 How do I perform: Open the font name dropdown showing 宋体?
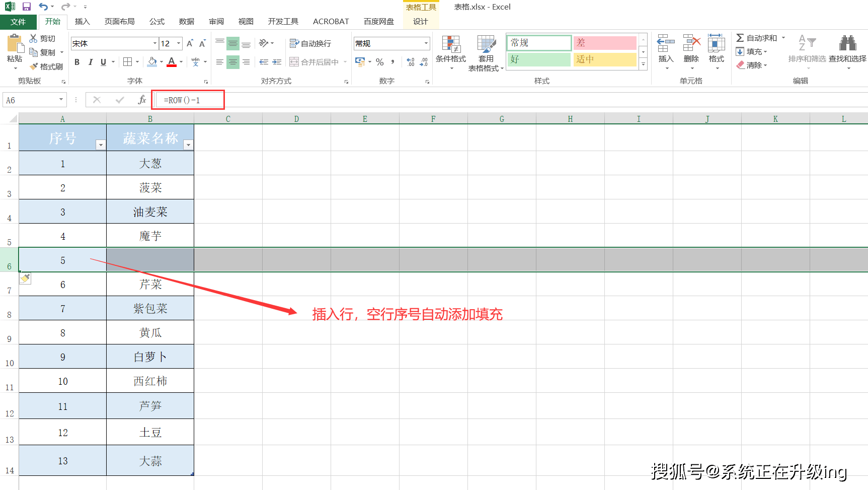(x=155, y=44)
